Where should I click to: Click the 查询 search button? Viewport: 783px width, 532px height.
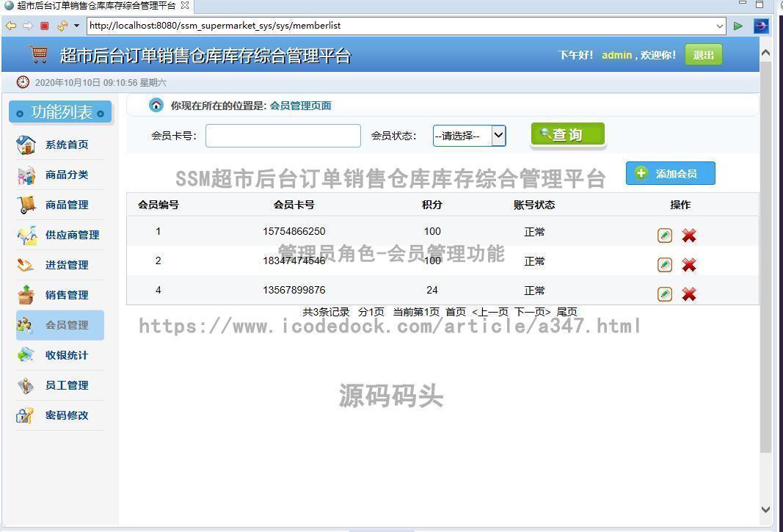coord(566,134)
